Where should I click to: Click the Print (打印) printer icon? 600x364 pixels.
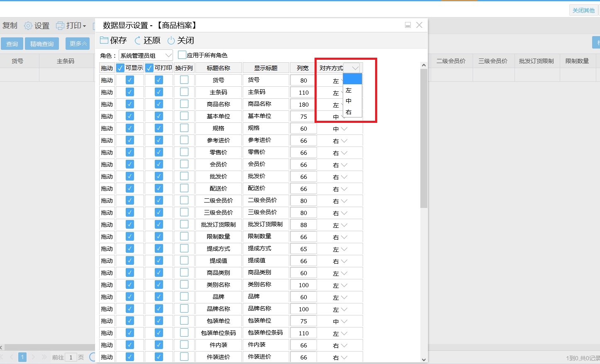(60, 26)
